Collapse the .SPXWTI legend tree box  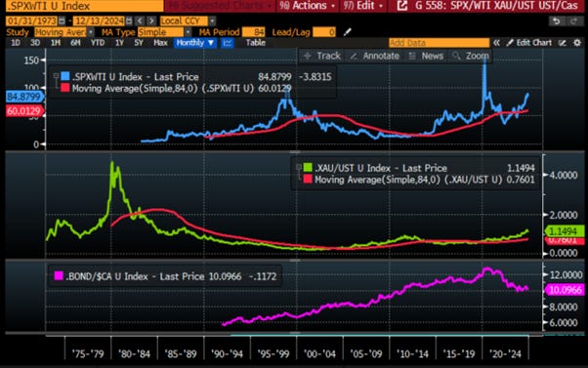(56, 76)
